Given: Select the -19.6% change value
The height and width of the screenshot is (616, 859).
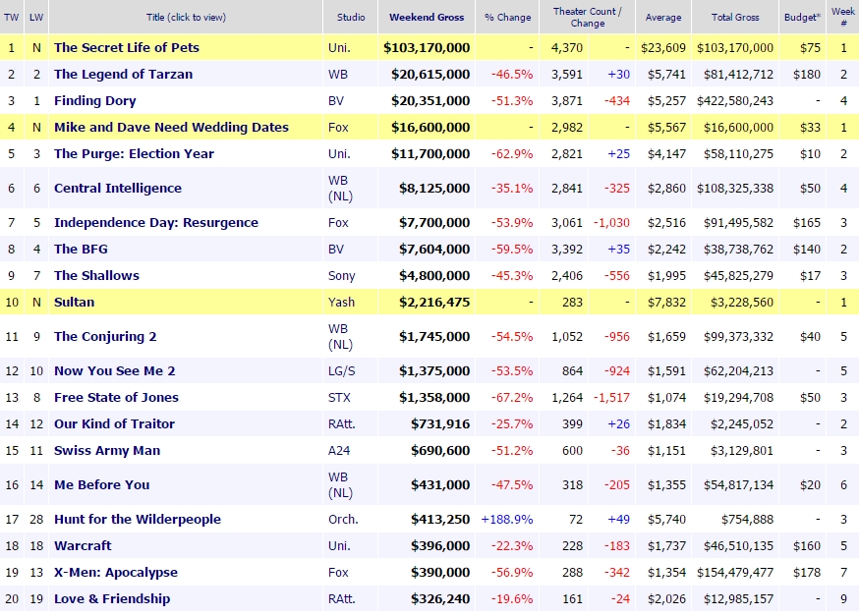Looking at the screenshot, I should (x=512, y=599).
